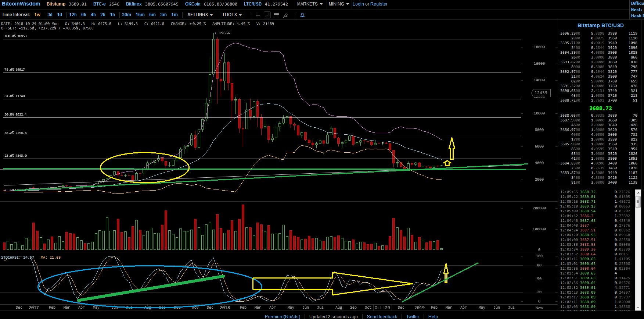Click the Login link

click(x=358, y=4)
